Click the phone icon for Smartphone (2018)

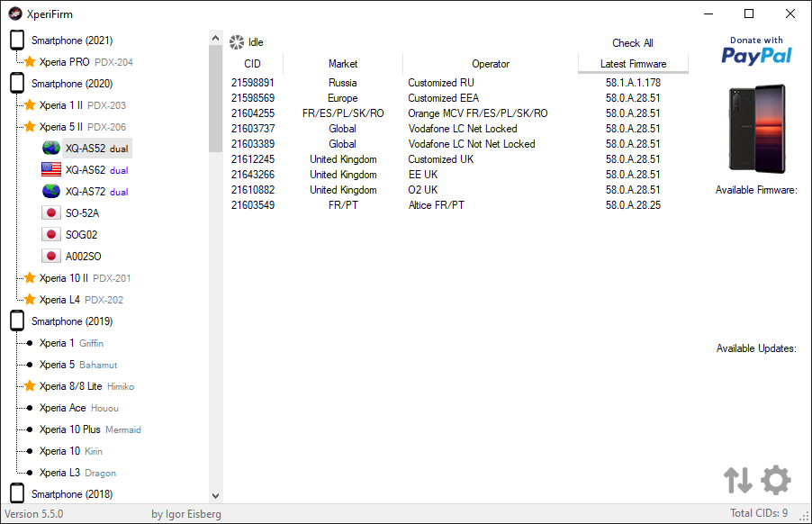(x=17, y=493)
